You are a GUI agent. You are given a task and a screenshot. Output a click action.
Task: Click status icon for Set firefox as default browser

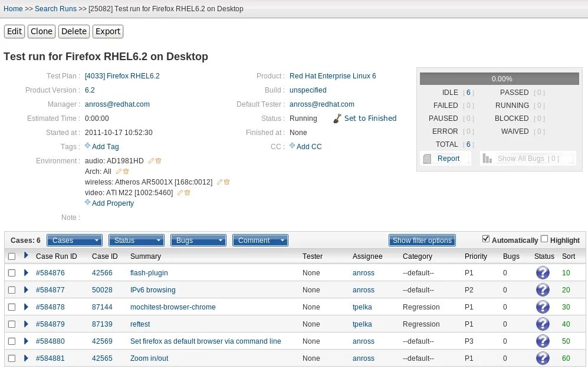click(543, 341)
